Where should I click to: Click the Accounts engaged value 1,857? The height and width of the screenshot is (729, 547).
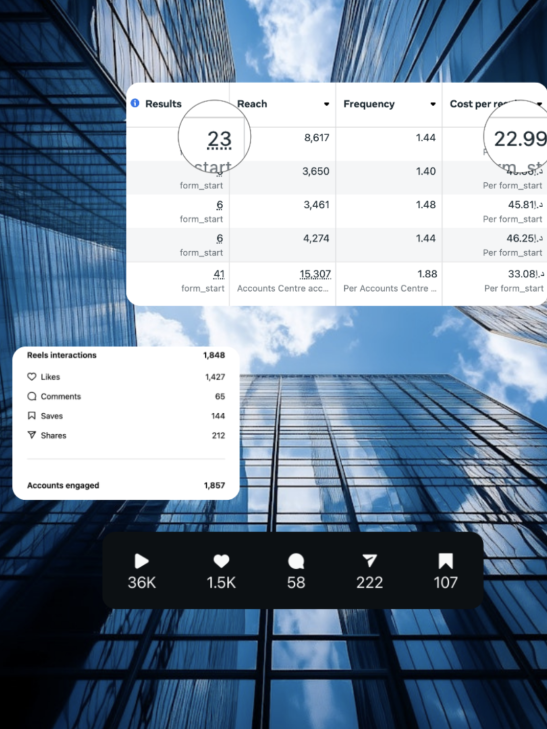(x=214, y=485)
